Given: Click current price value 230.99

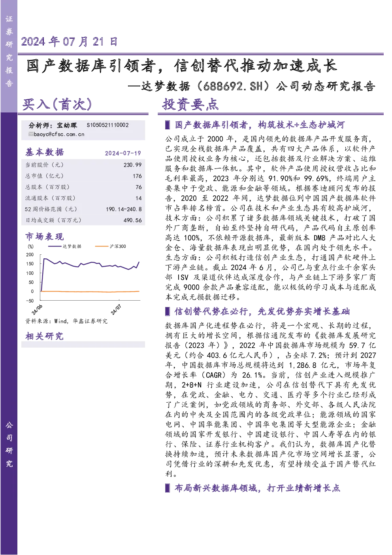Looking at the screenshot, I should (132, 165).
